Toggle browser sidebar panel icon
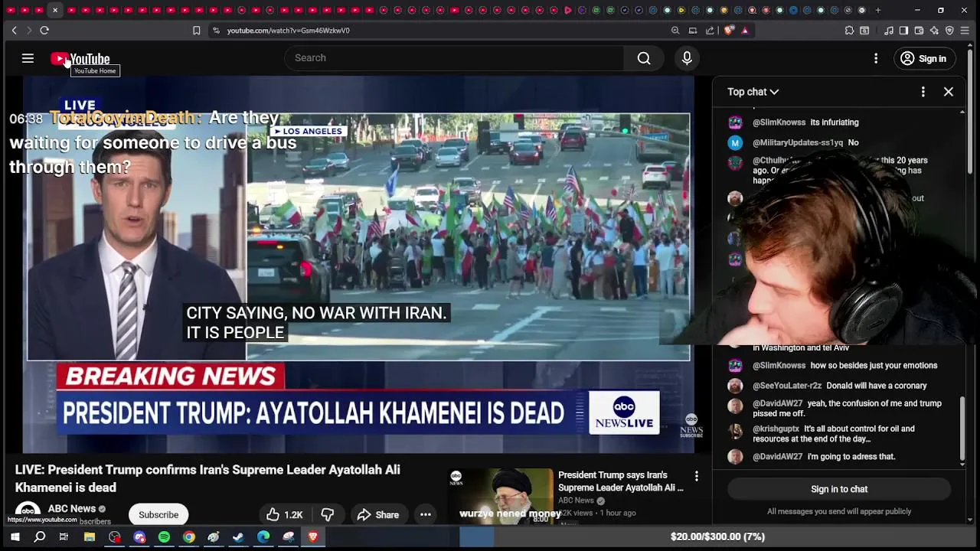 (x=903, y=31)
